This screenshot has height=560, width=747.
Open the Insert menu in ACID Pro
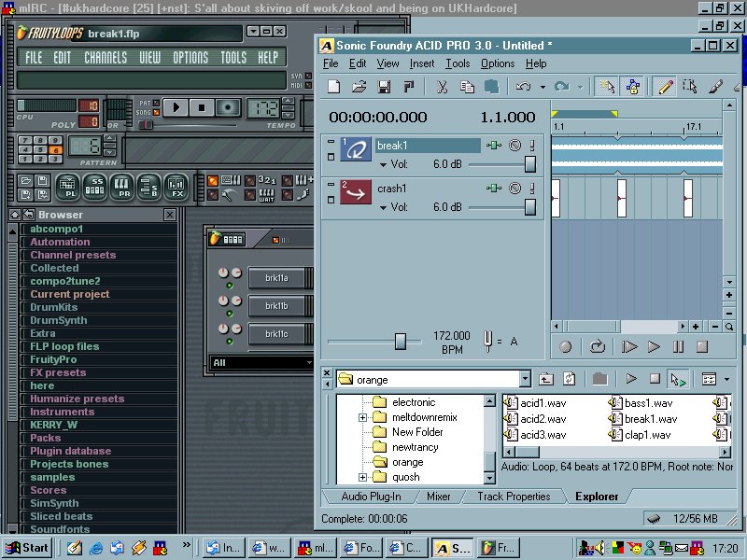point(422,63)
